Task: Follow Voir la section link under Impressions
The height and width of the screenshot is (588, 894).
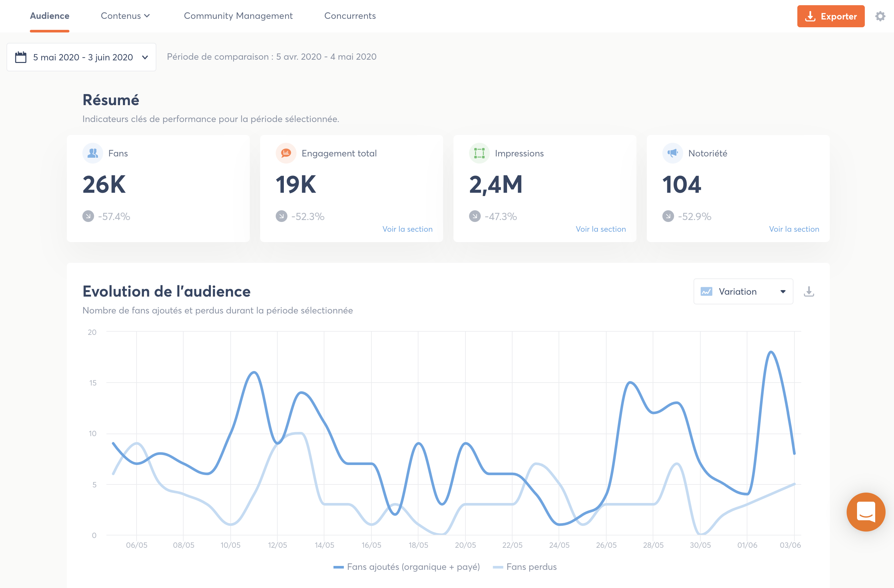Action: click(x=601, y=229)
